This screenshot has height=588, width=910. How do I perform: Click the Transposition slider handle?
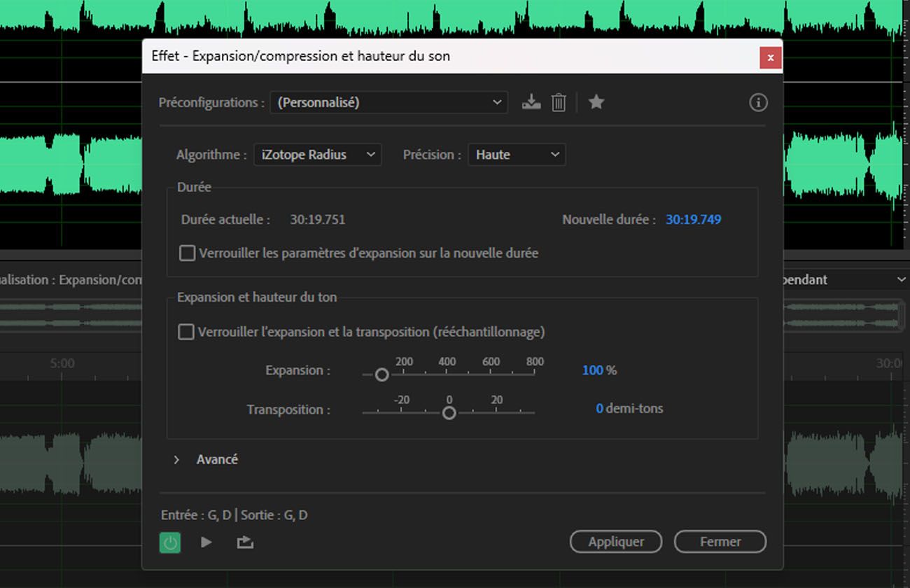(x=449, y=413)
